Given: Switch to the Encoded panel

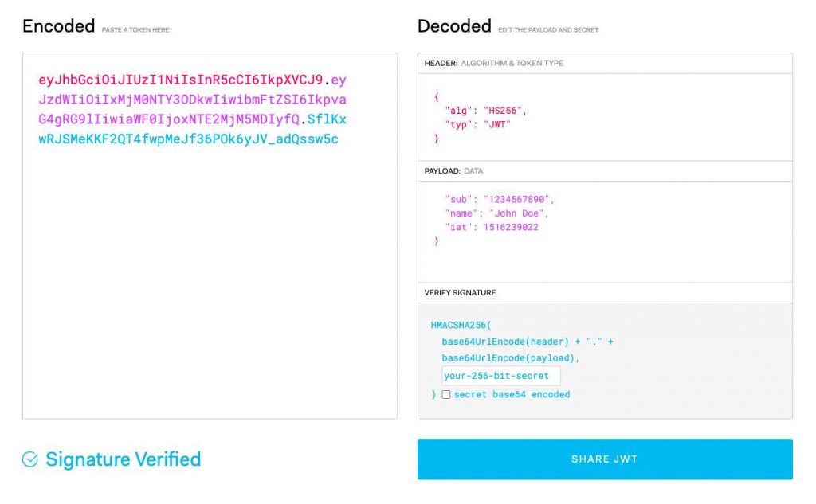Looking at the screenshot, I should [59, 25].
